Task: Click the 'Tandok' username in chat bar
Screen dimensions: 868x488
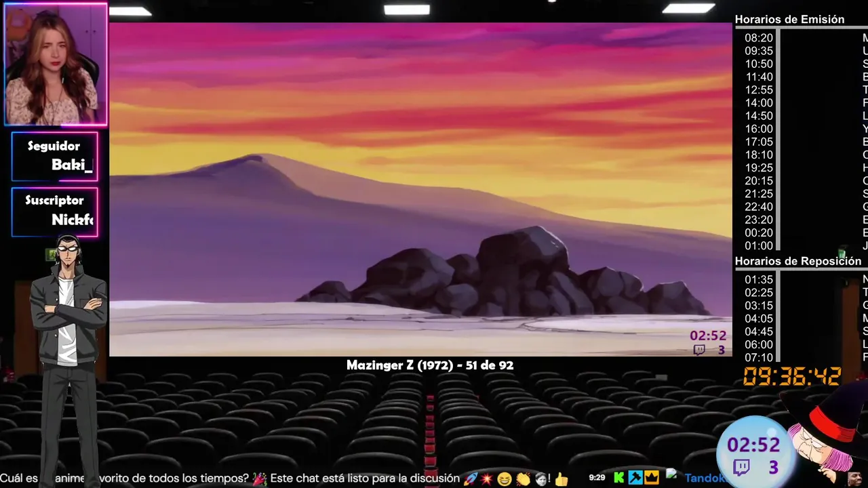Action: tap(704, 478)
